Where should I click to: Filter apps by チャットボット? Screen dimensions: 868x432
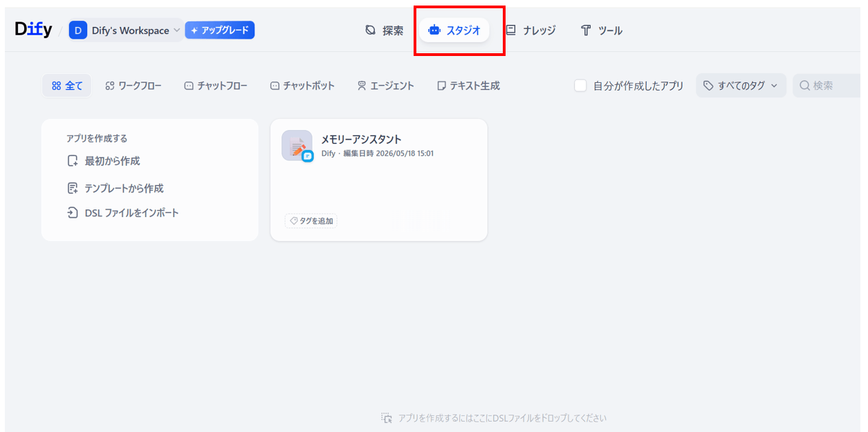click(x=302, y=86)
